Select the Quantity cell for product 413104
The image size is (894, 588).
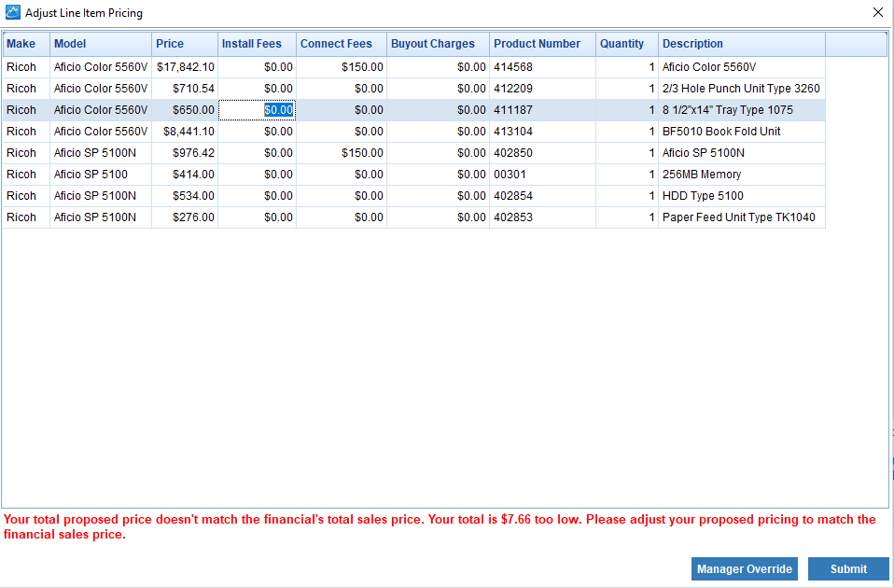click(627, 132)
